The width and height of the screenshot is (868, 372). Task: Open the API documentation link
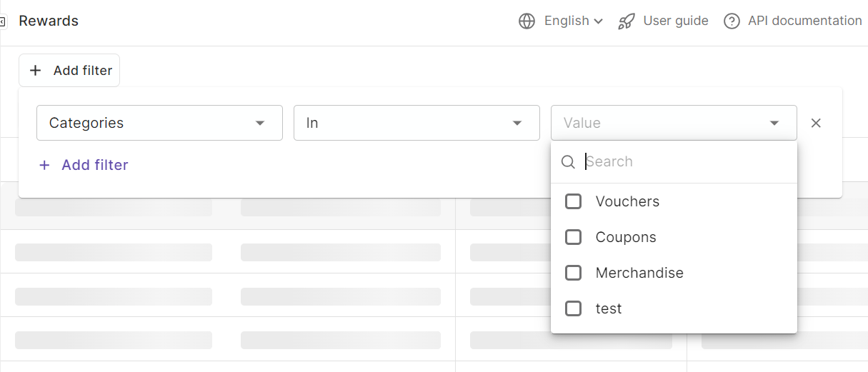click(804, 21)
